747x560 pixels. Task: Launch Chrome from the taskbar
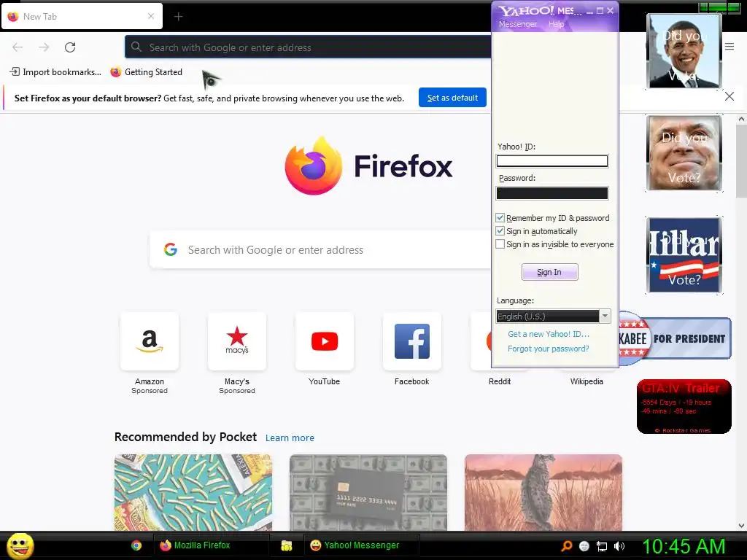136,545
